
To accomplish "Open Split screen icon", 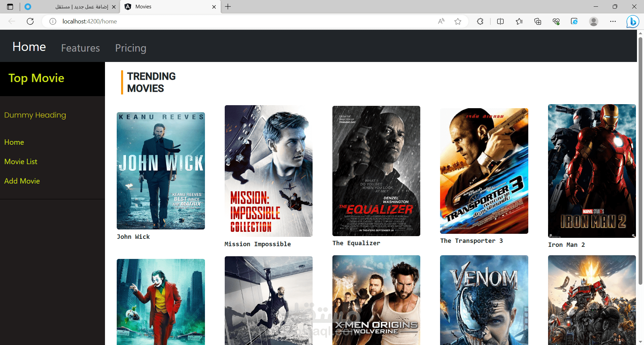I will tap(500, 21).
